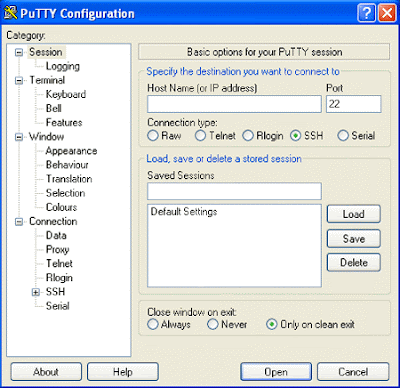Focus the Port field showing 22
400x388 pixels.
click(354, 104)
